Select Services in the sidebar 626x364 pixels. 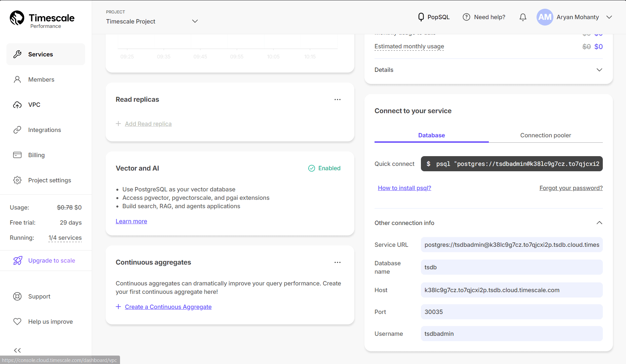40,54
